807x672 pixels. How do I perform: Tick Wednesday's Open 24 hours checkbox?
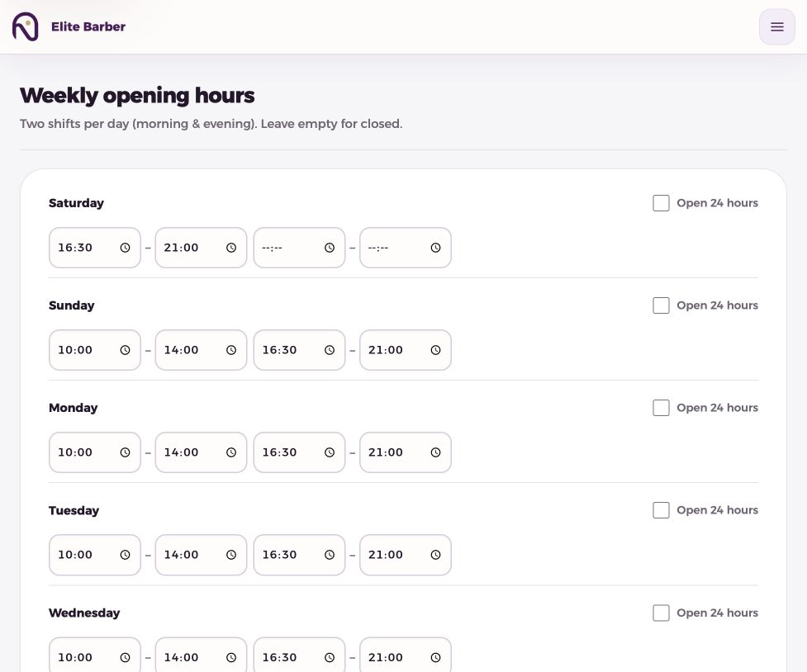(661, 613)
